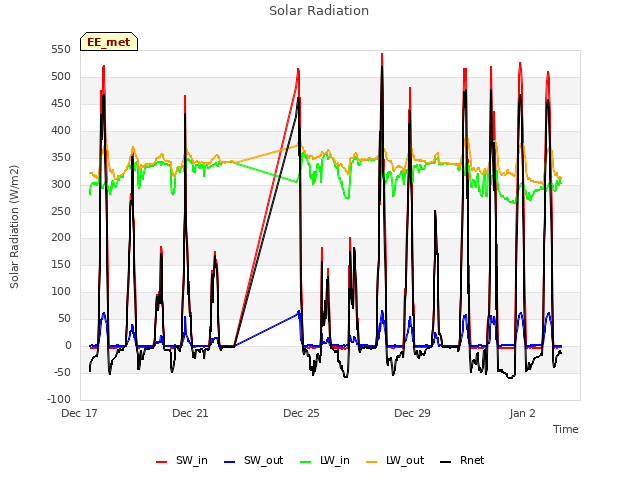Image resolution: width=640 pixels, height=480 pixels.
Task: Click the Dec 17 axis tick label
Action: [79, 413]
